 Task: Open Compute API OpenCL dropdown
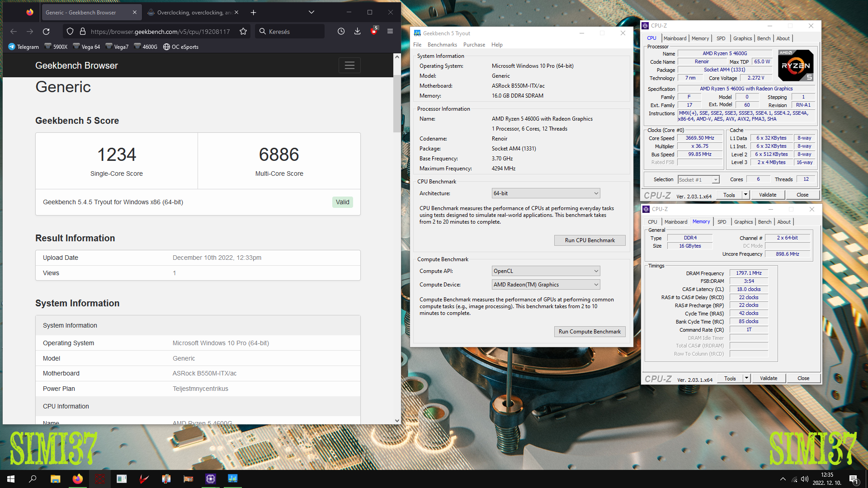point(546,271)
